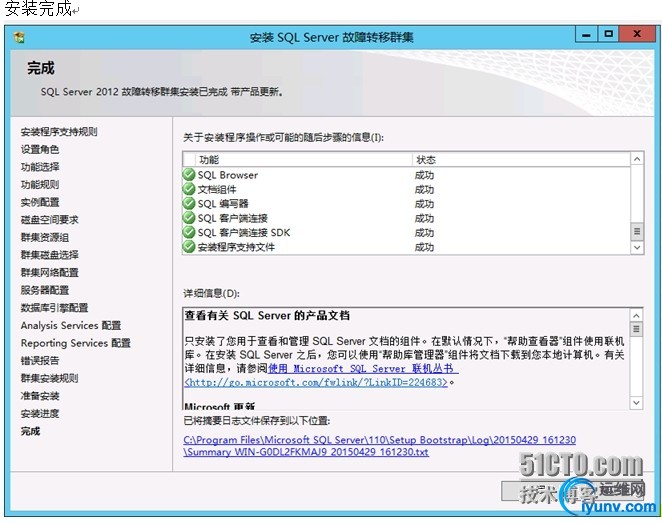The width and height of the screenshot is (662, 523).
Task: Select the 错误报告 step
Action: coord(40,360)
